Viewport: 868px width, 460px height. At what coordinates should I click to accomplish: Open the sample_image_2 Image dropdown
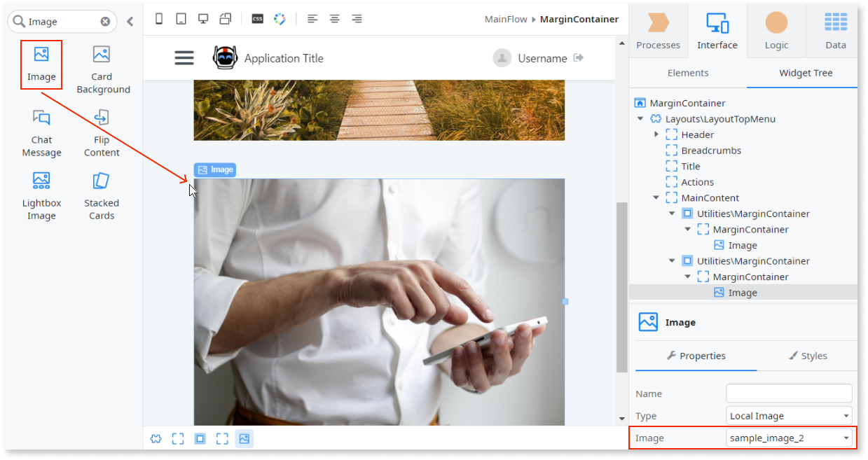[x=789, y=438]
